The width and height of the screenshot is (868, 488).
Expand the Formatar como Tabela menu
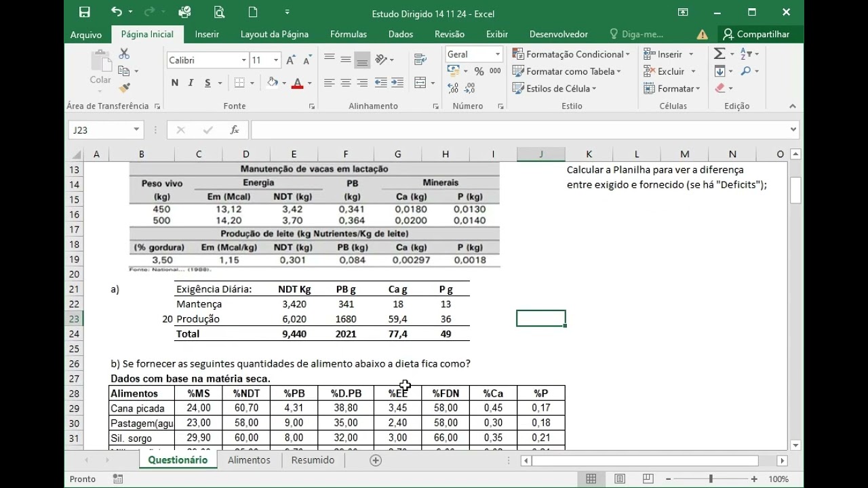click(567, 71)
